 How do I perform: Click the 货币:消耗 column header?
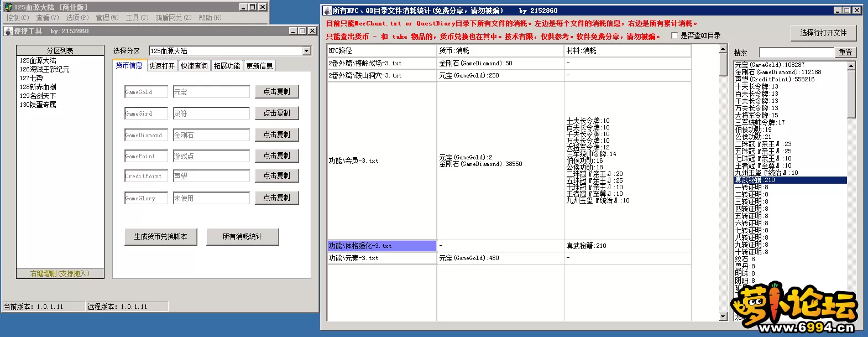click(x=500, y=50)
